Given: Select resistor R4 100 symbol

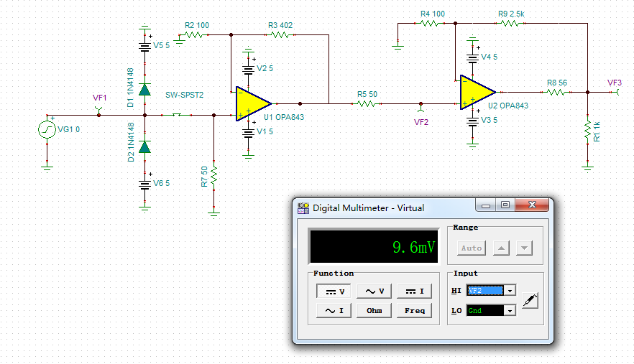Looking at the screenshot, I should click(429, 24).
